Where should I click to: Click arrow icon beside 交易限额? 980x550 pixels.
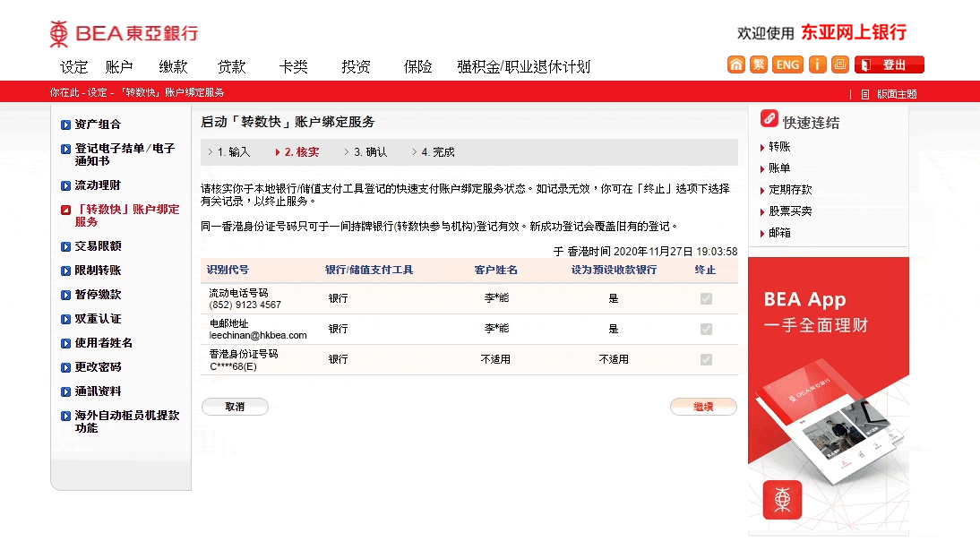coord(65,246)
